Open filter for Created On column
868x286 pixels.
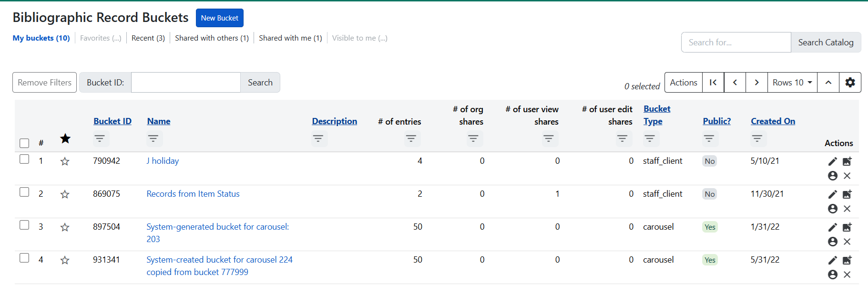tap(757, 138)
